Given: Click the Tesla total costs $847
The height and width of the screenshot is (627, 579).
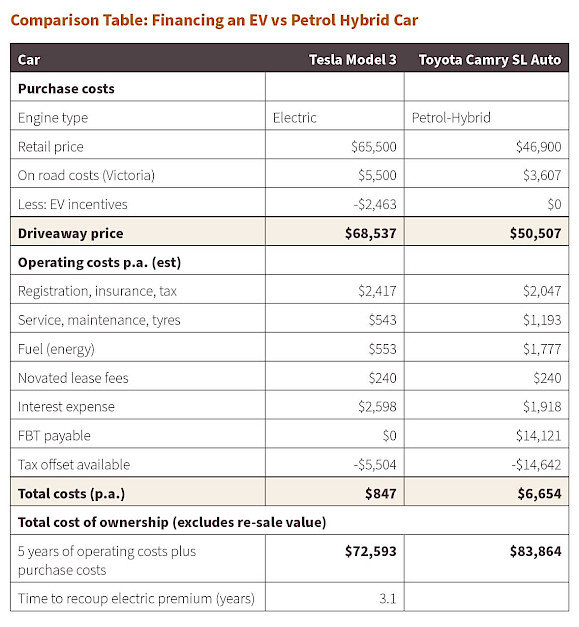Looking at the screenshot, I should tap(381, 493).
